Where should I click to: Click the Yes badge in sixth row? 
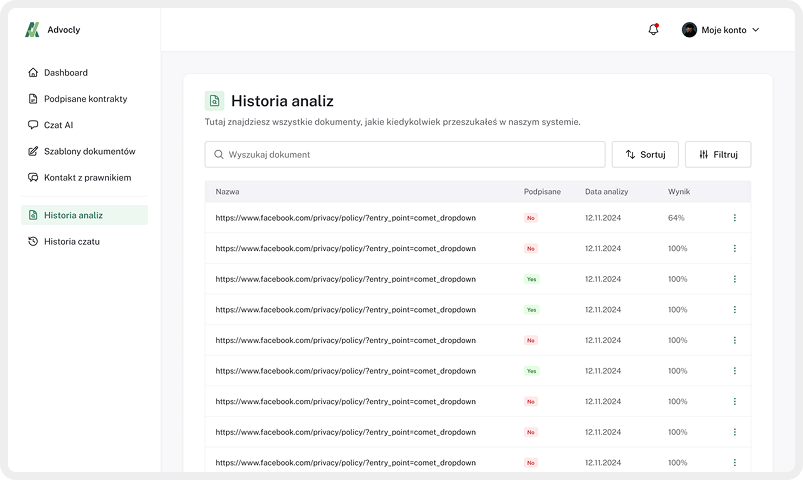click(x=532, y=371)
